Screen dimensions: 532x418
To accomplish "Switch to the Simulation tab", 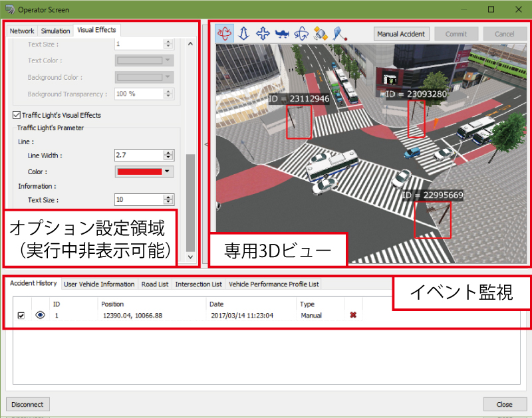I will 55,31.
